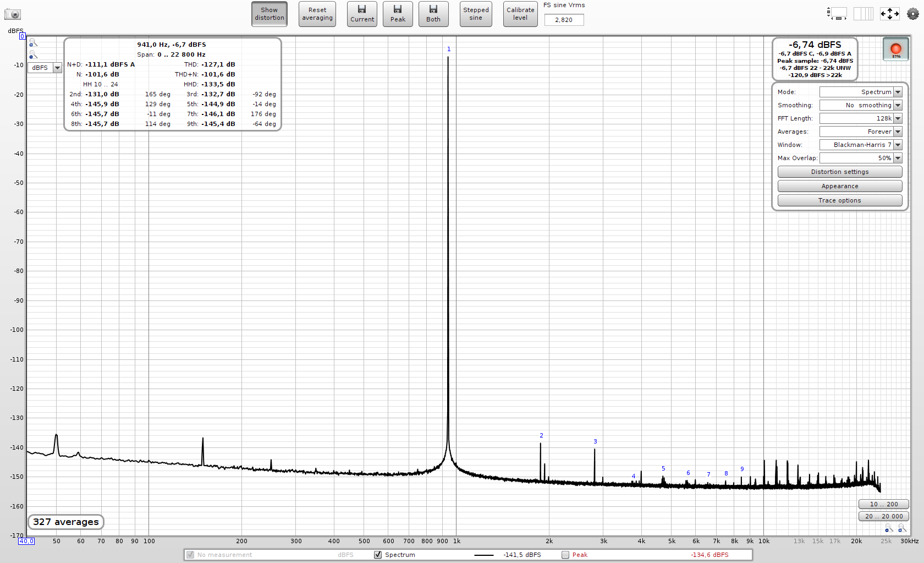The image size is (924, 563).
Task: Open Trace options
Action: (840, 200)
